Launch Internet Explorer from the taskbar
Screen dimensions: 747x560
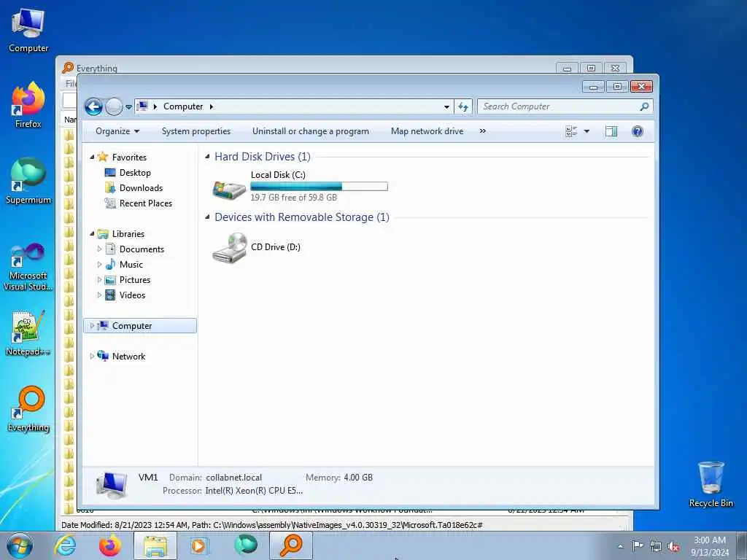click(65, 545)
